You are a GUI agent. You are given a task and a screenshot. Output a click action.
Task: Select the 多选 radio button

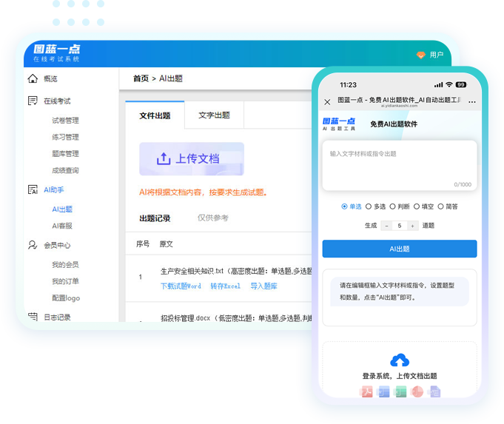(x=369, y=206)
